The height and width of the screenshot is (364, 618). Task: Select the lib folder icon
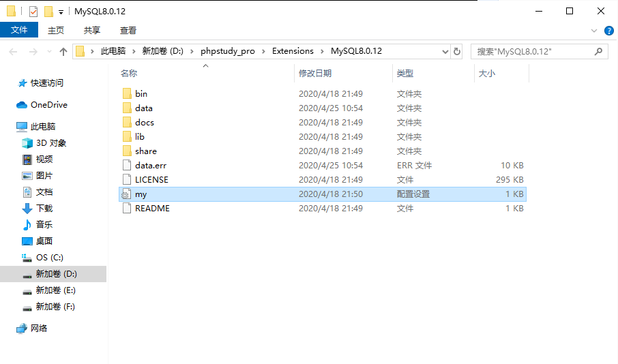[126, 137]
